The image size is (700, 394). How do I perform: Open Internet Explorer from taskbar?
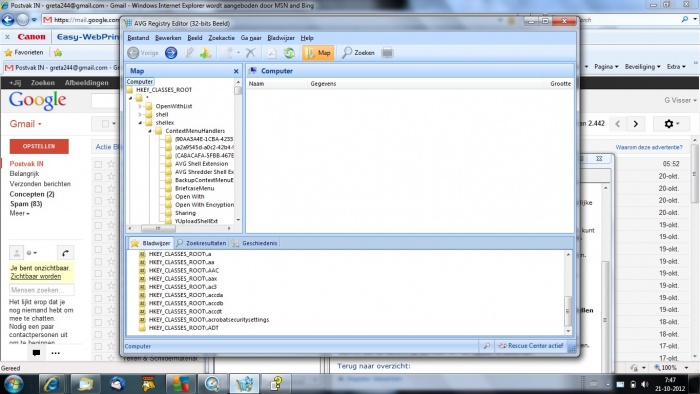(x=52, y=384)
